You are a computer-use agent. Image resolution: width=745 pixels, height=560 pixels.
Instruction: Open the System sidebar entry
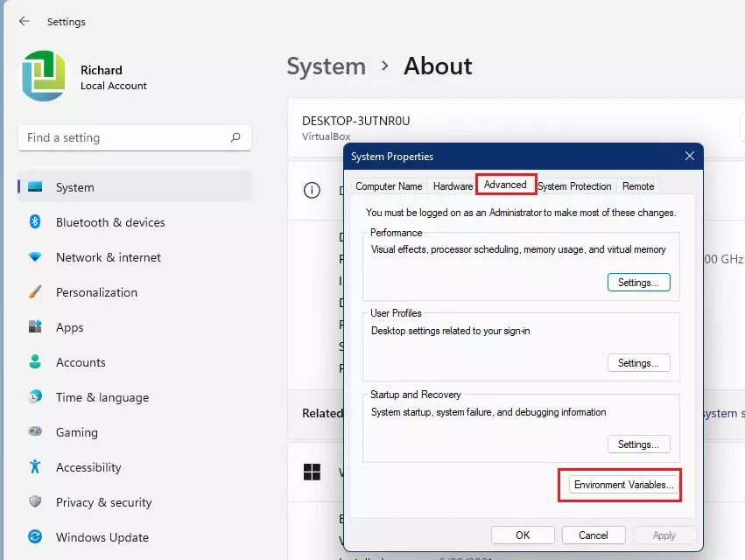[135, 187]
